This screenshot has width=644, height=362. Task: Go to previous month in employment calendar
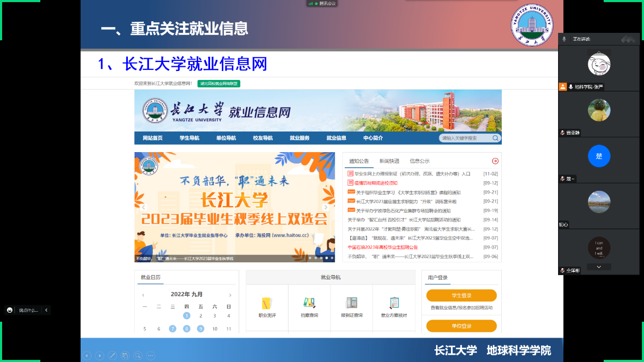click(x=143, y=295)
